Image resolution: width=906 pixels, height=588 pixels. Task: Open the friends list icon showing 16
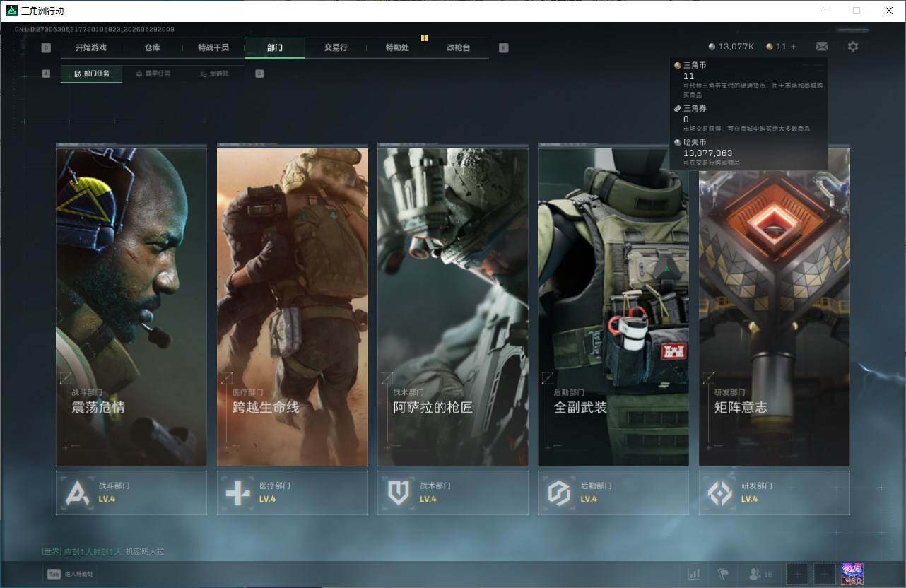pos(761,574)
